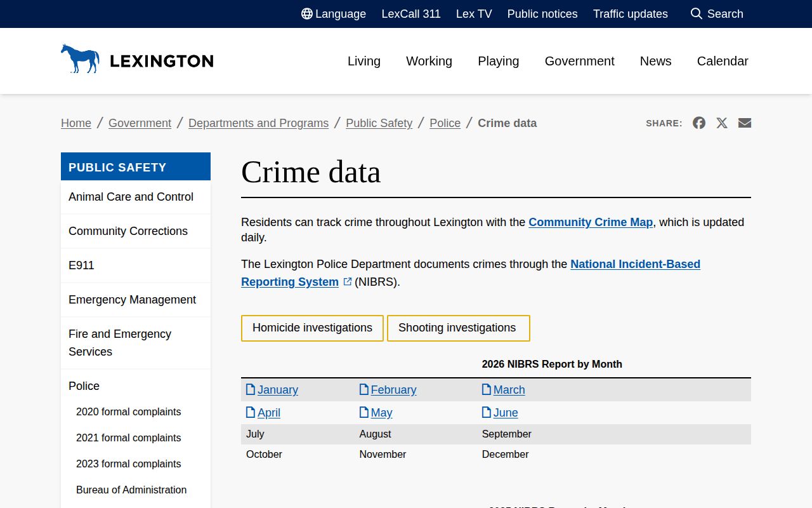Select E911 in sidebar
The image size is (812, 508).
tap(136, 265)
